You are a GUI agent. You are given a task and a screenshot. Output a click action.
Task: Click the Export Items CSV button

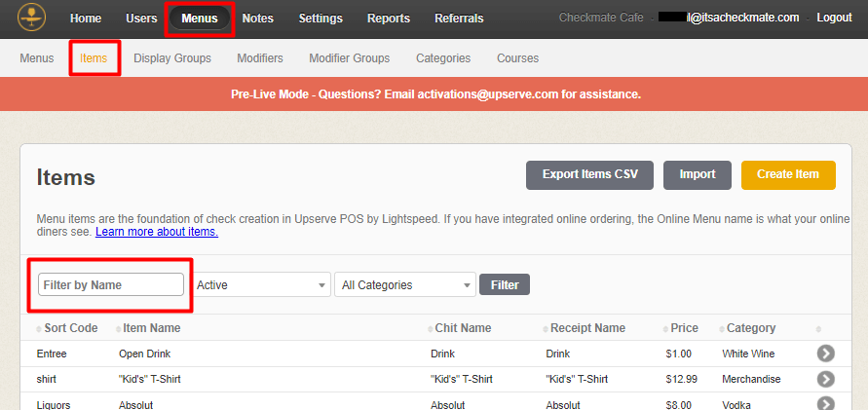pos(589,174)
